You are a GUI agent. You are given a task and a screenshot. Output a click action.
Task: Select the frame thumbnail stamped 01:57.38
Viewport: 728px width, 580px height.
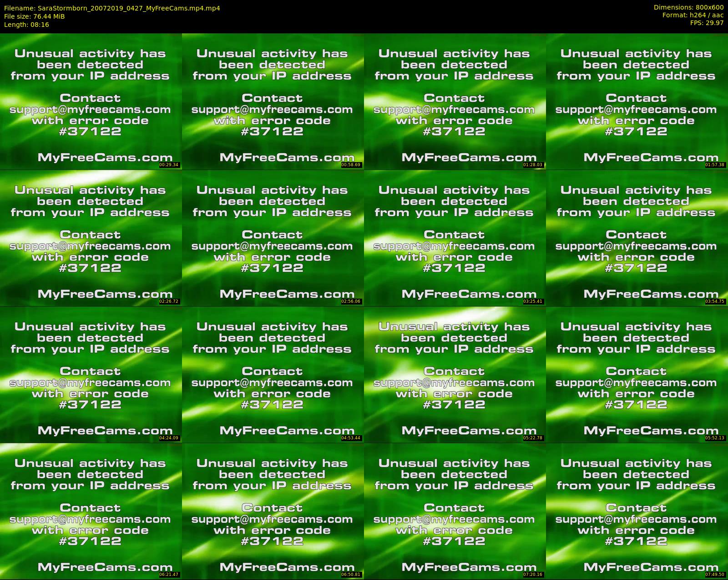(637, 101)
